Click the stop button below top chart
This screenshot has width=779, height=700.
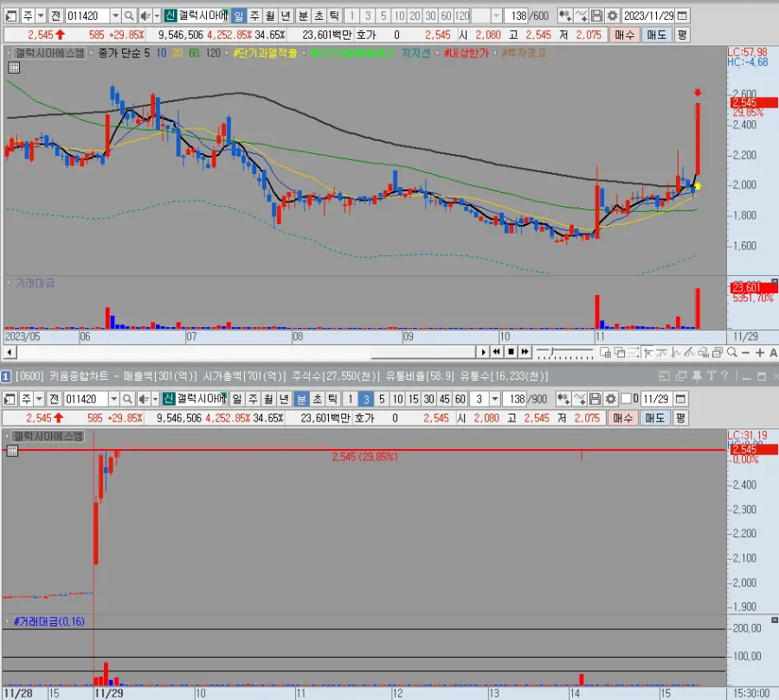(511, 352)
